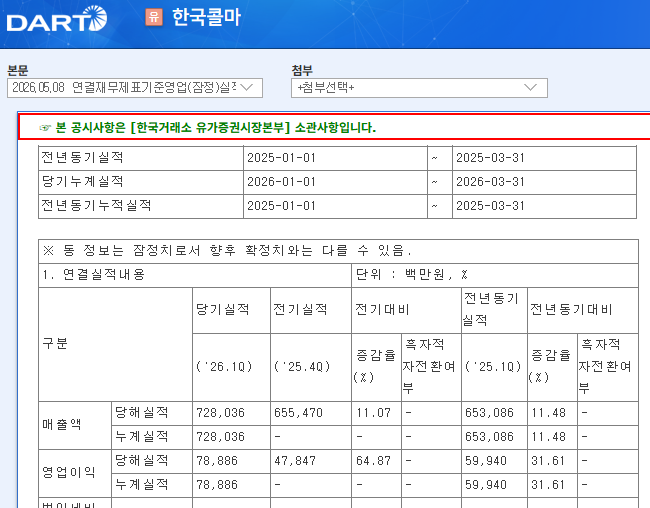
Task: Click start date 2026-01-01 of 당기누계실적
Action: (281, 182)
